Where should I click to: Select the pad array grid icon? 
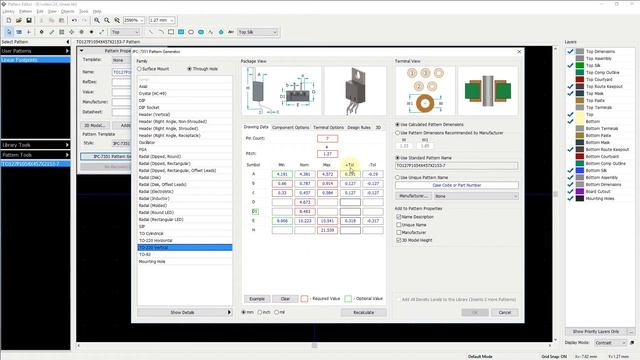point(62,32)
